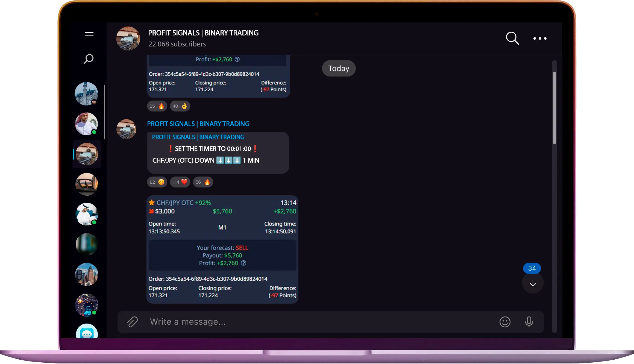Viewport: 634px width, 364px height.
Task: Toggle the 82 smiley face reaction
Action: click(x=157, y=182)
